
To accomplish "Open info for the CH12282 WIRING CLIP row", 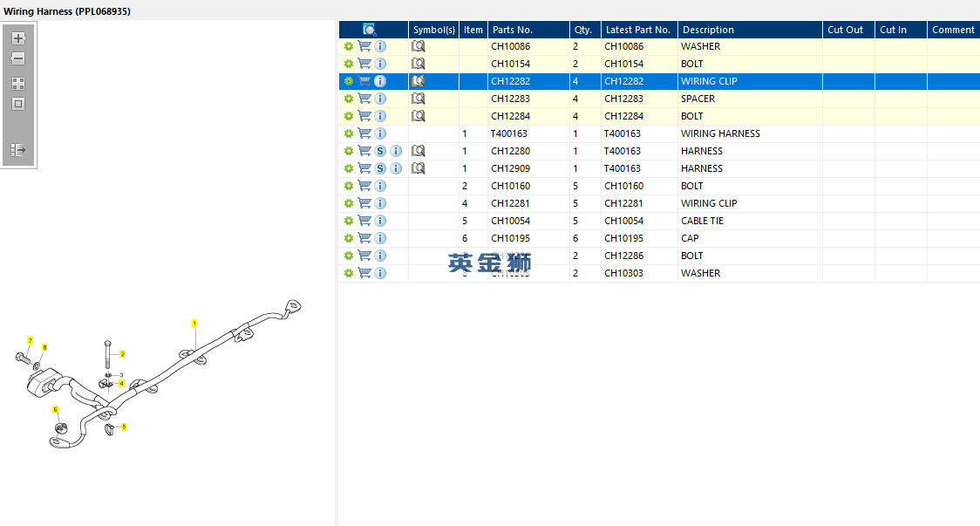I will pos(380,81).
